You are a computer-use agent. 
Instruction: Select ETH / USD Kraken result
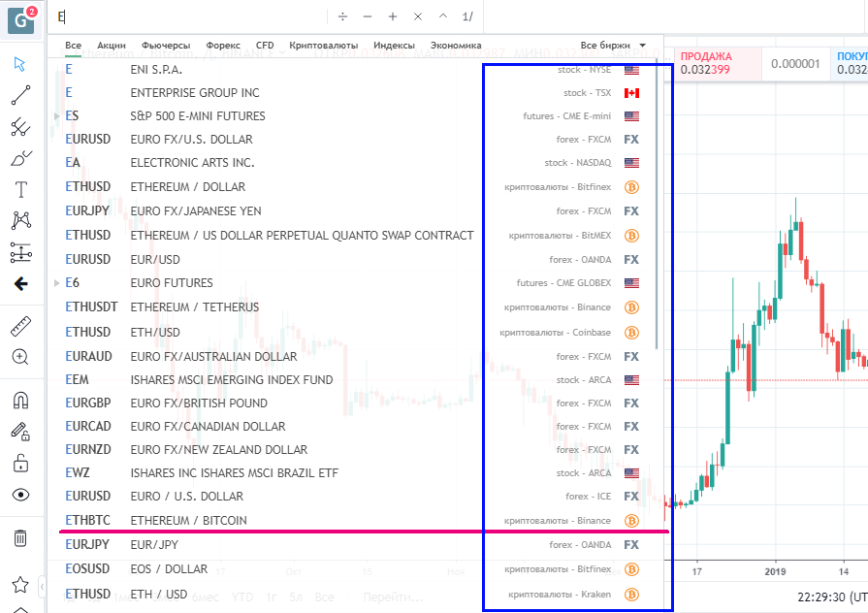click(354, 595)
